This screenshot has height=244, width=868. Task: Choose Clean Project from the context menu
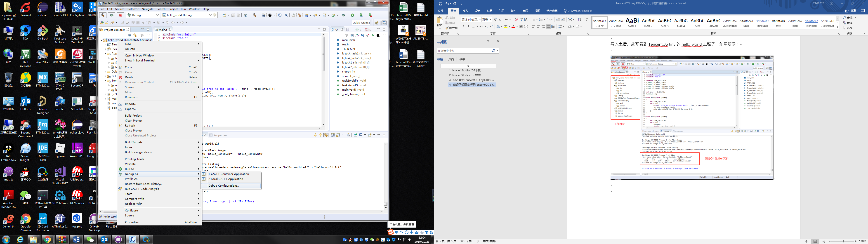point(133,121)
